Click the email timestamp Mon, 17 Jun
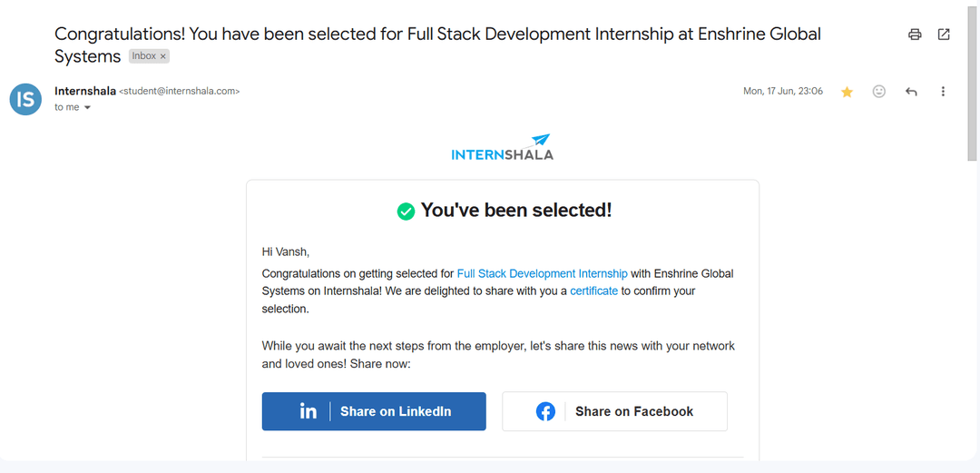980x473 pixels. click(782, 91)
